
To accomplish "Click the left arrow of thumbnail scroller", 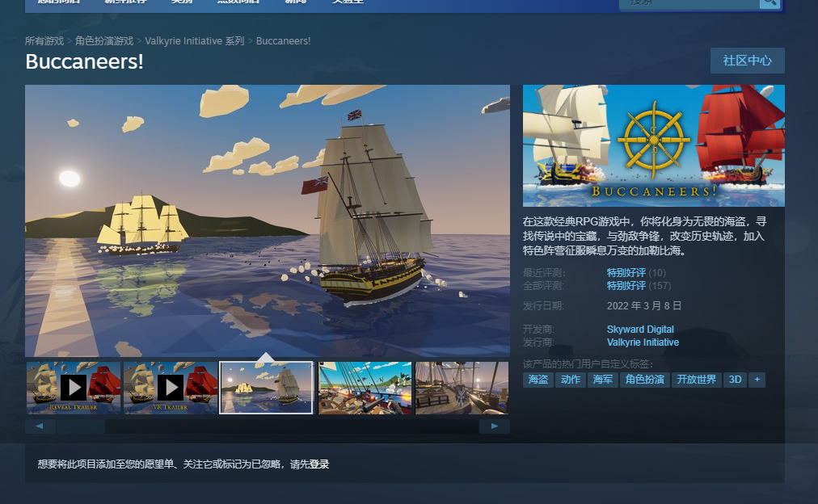I will (40, 426).
